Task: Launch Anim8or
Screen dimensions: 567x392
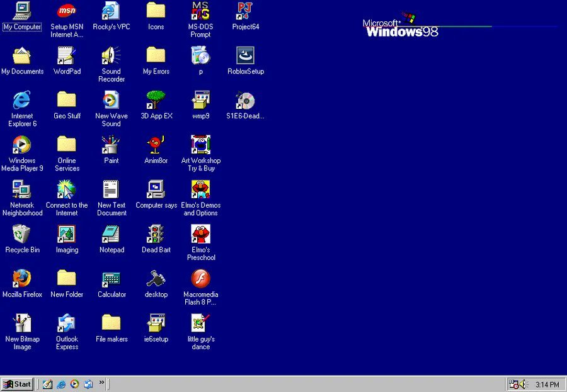Action: [156, 143]
